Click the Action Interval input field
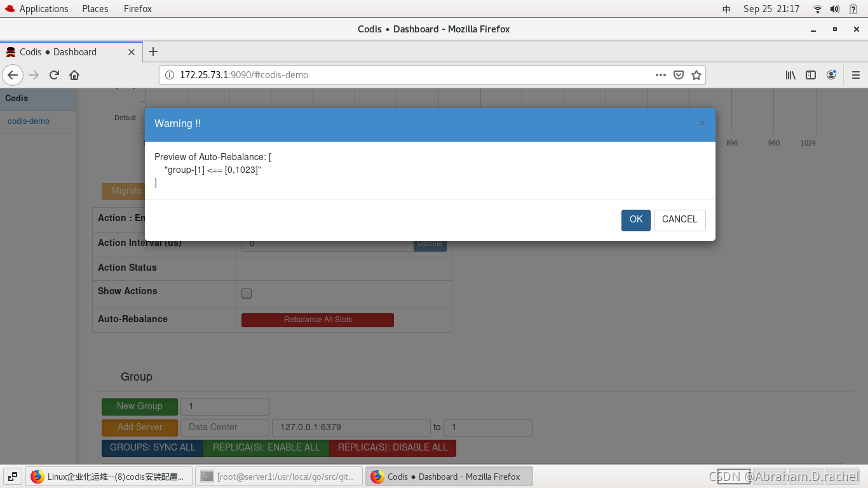Screen dimensions: 868x488 pyautogui.click(x=327, y=245)
